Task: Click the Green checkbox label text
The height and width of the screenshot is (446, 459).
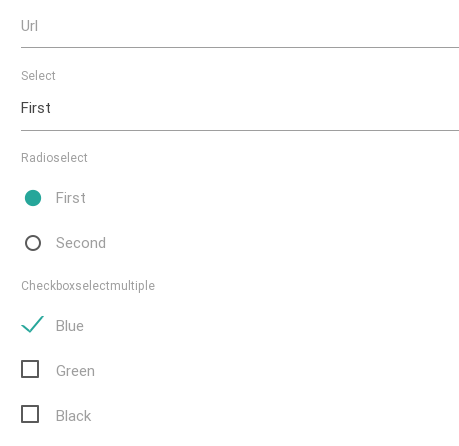Action: [x=75, y=371]
